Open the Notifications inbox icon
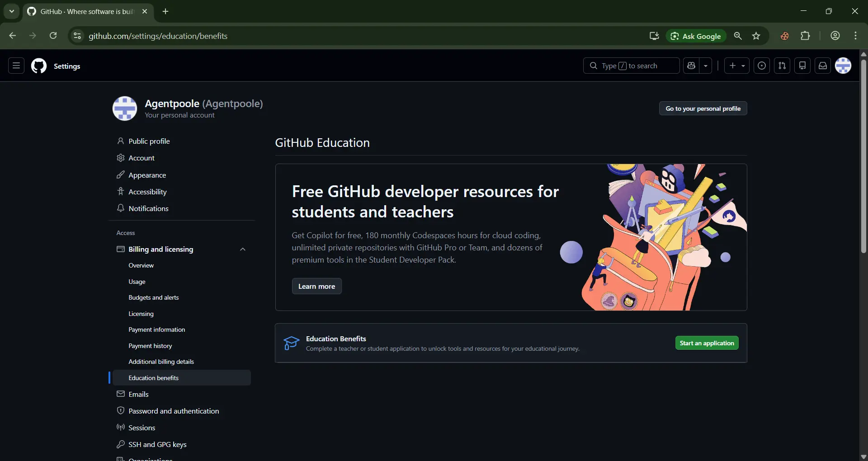The width and height of the screenshot is (868, 461). [823, 66]
